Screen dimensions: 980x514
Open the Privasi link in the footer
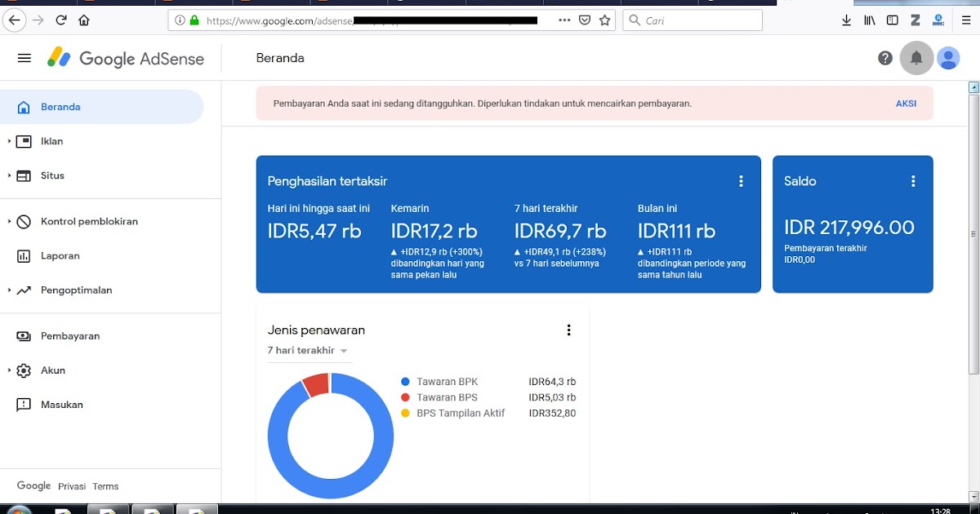[71, 485]
